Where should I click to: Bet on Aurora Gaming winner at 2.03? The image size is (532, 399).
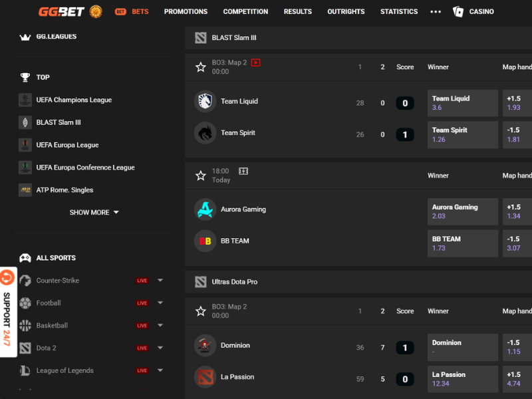[462, 211]
